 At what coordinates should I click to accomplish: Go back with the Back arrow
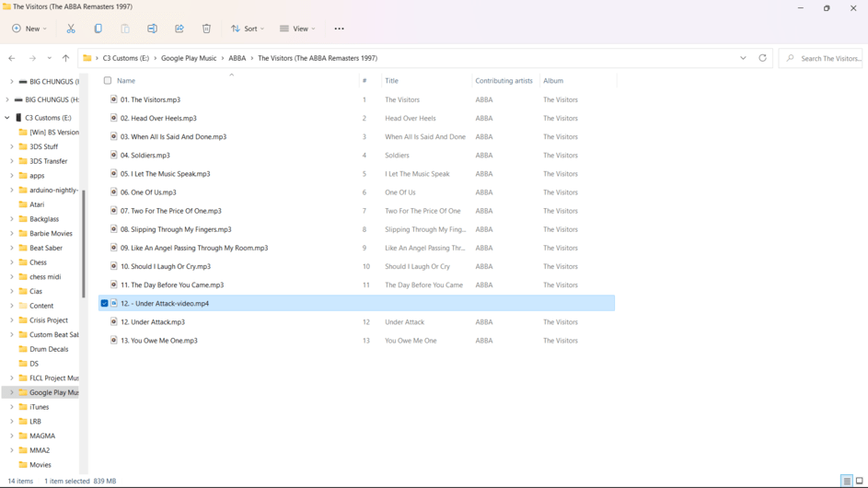12,58
